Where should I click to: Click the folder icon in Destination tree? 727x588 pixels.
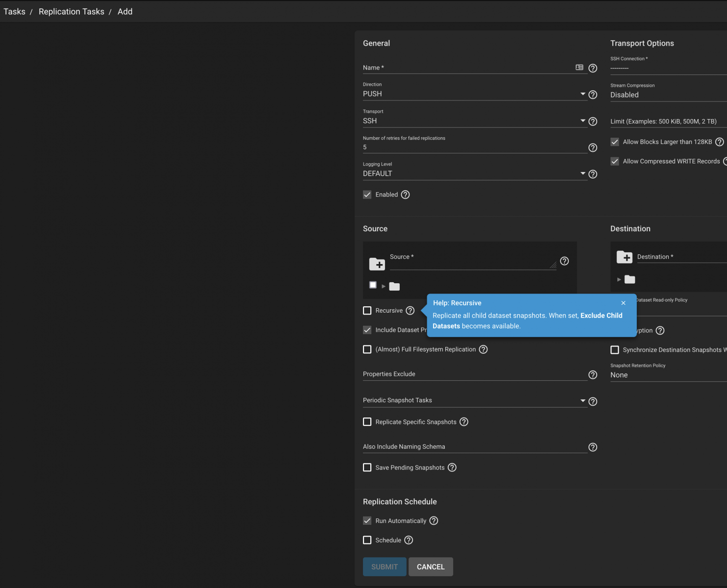tap(630, 279)
